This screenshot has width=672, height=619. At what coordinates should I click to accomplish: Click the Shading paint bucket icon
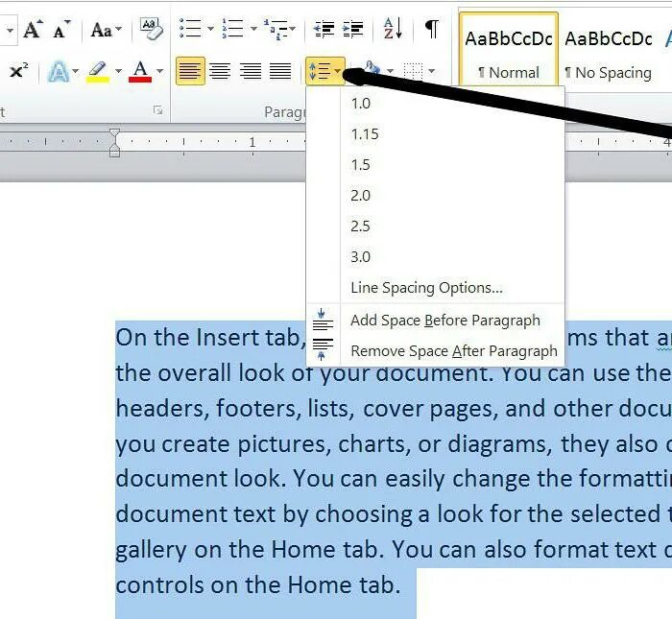(x=372, y=70)
